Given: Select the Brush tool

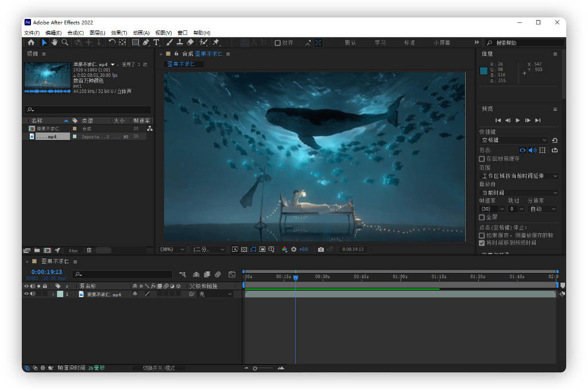Looking at the screenshot, I should coord(169,42).
